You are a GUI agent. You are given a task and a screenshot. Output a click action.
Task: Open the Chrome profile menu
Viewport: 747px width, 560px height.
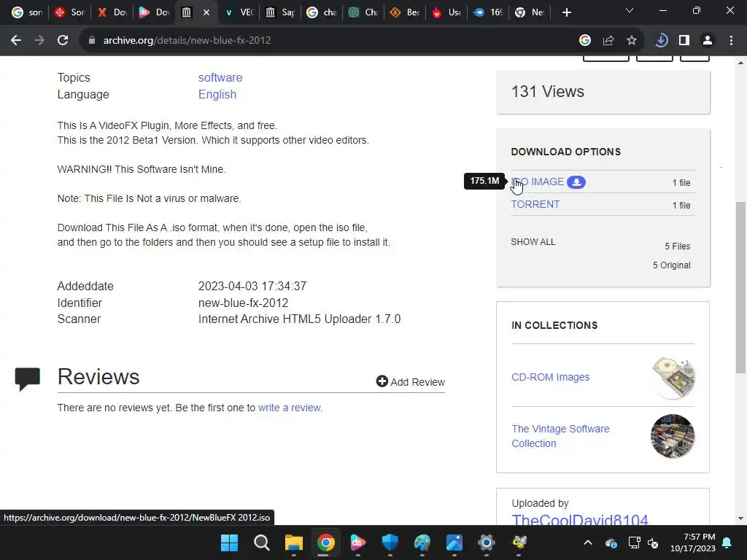pyautogui.click(x=708, y=41)
